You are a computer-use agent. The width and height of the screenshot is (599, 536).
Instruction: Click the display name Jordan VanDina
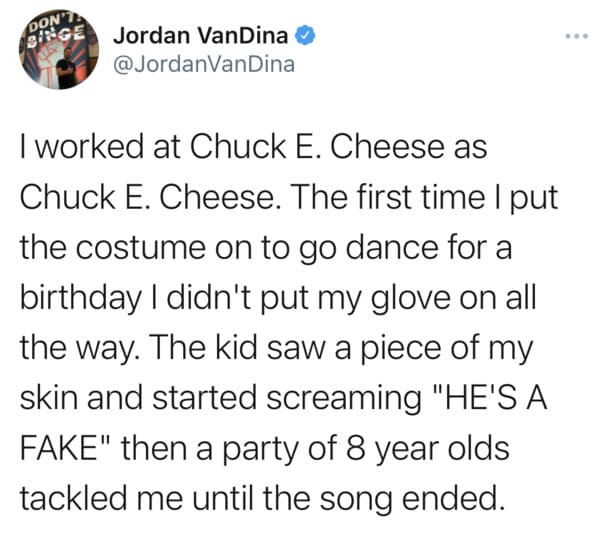pos(200,36)
